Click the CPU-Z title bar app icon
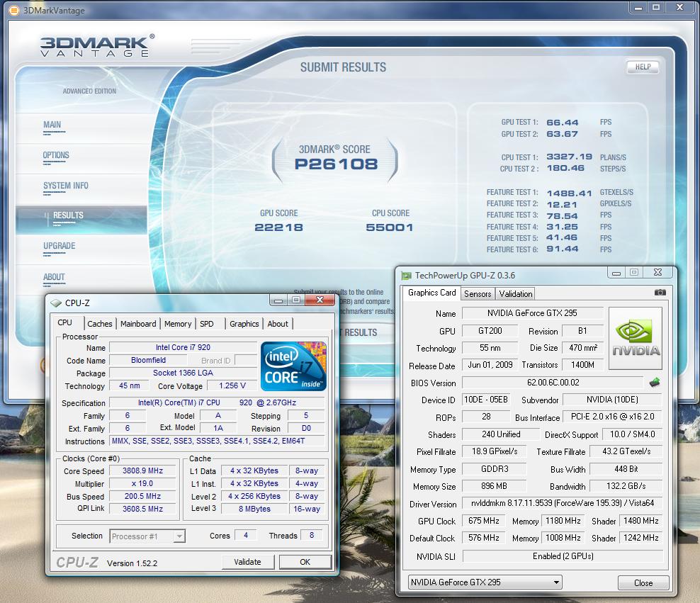Screen dimensions: 700x603 pos(56,303)
